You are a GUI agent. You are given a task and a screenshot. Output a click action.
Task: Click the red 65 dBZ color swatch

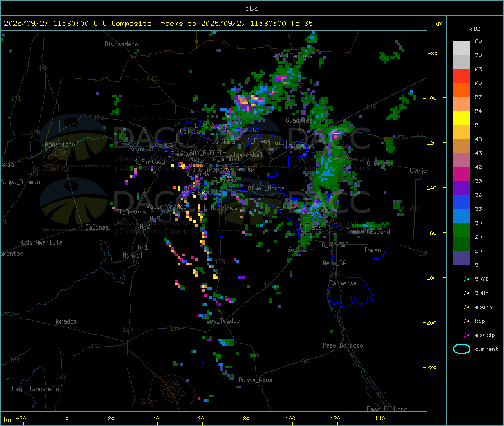point(461,76)
